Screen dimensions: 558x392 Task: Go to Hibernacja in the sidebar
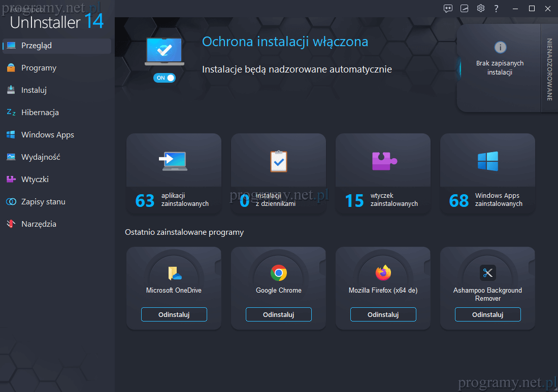40,113
